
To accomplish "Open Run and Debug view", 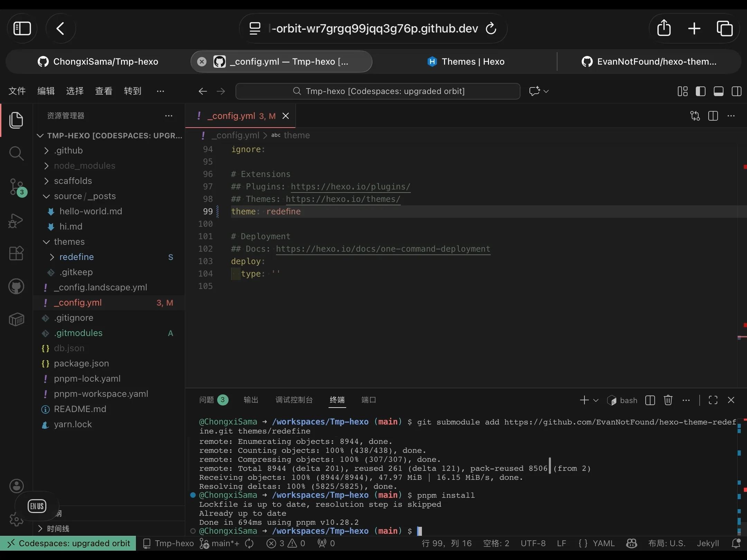I will click(16, 221).
